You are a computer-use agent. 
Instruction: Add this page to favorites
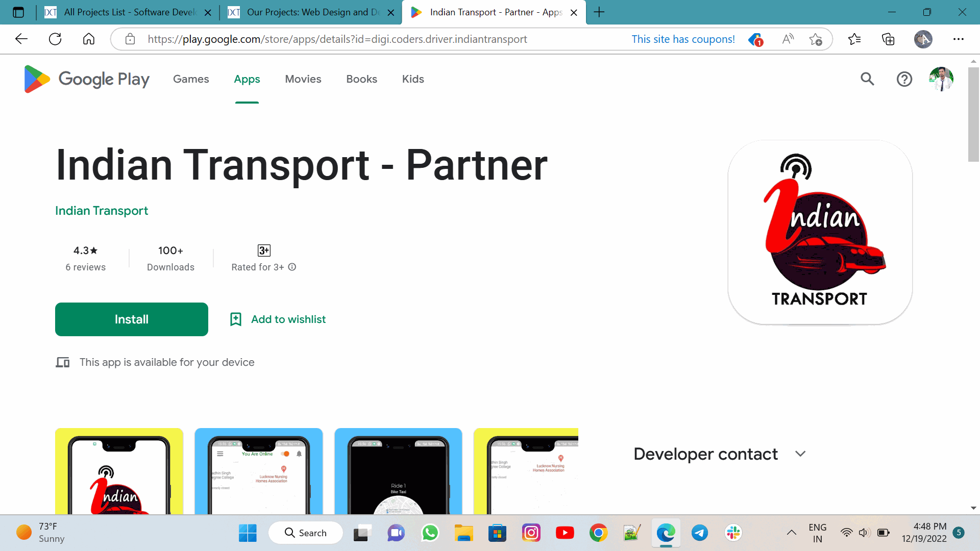click(816, 39)
